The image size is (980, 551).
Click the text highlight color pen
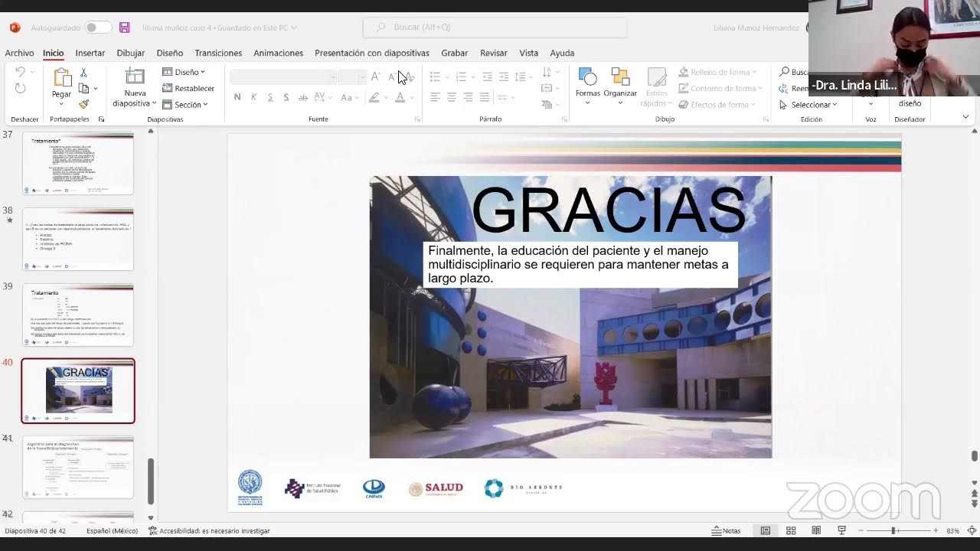[x=374, y=97]
